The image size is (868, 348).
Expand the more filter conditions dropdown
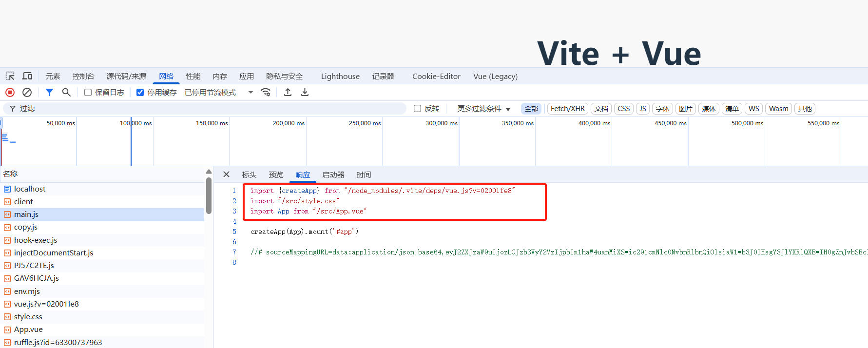click(483, 109)
